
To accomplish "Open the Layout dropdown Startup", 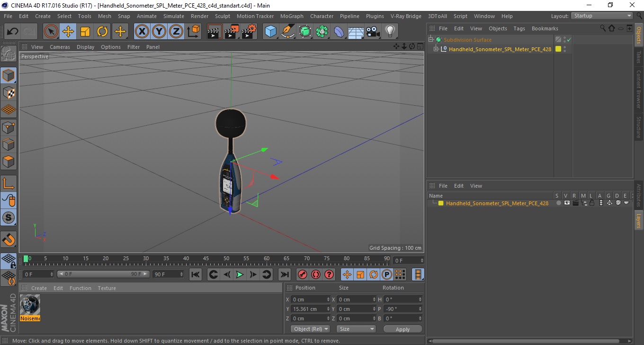I will pos(602,16).
